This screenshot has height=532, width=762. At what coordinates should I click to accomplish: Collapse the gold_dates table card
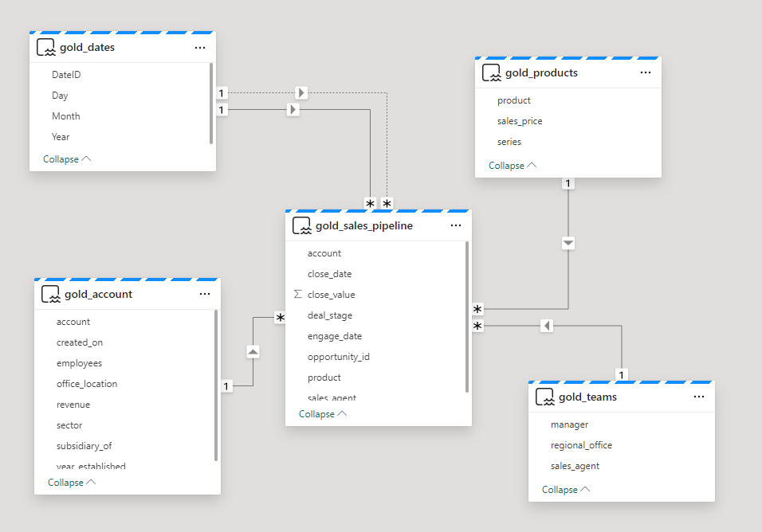pos(67,159)
